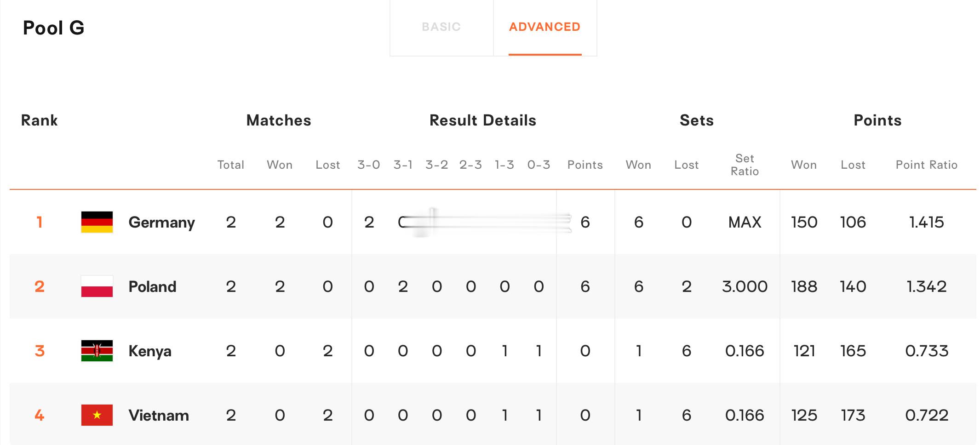The image size is (980, 445).
Task: Open the Germany team link
Action: tap(161, 222)
